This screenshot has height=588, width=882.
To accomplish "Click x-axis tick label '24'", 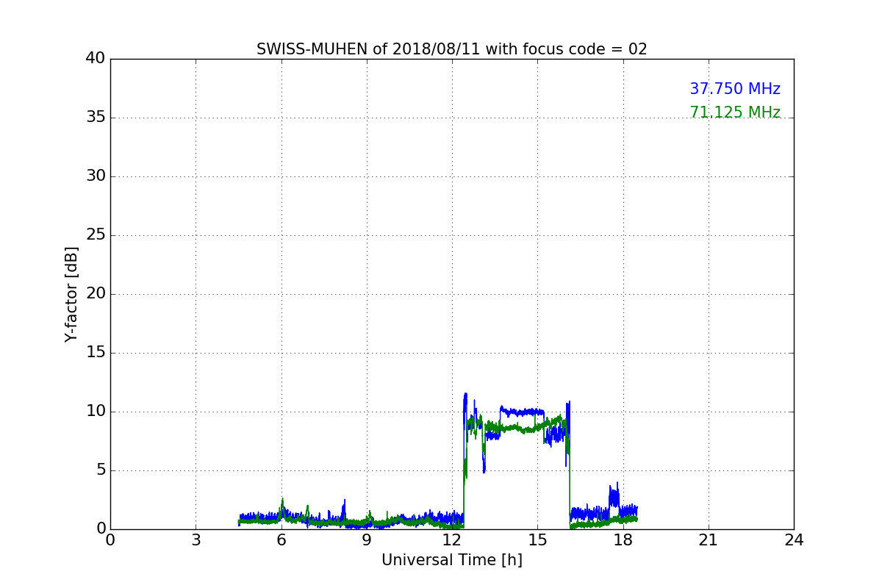I will pos(794,539).
